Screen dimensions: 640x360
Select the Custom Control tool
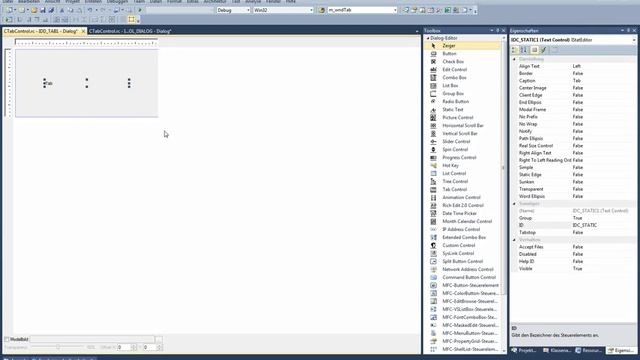pyautogui.click(x=463, y=245)
